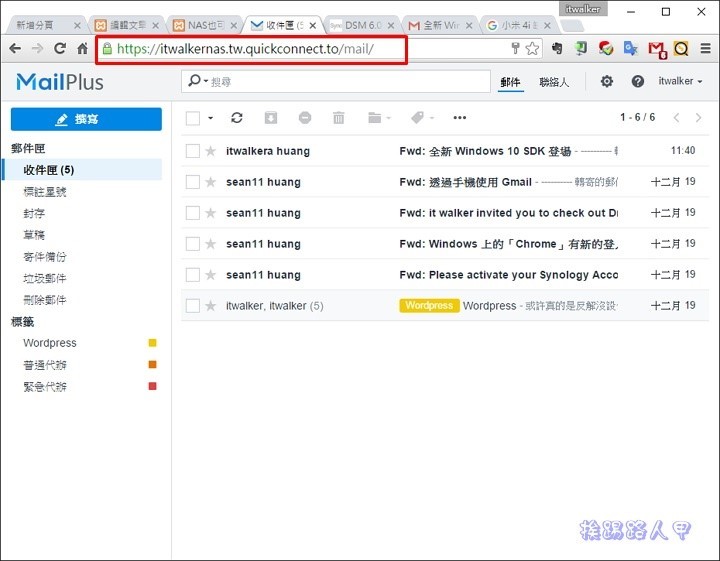Open the itwalker account dropdown
This screenshot has height=561, width=720.
[x=680, y=82]
